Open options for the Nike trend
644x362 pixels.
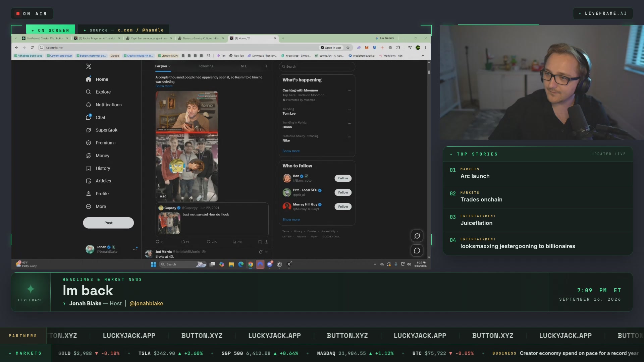point(350,137)
